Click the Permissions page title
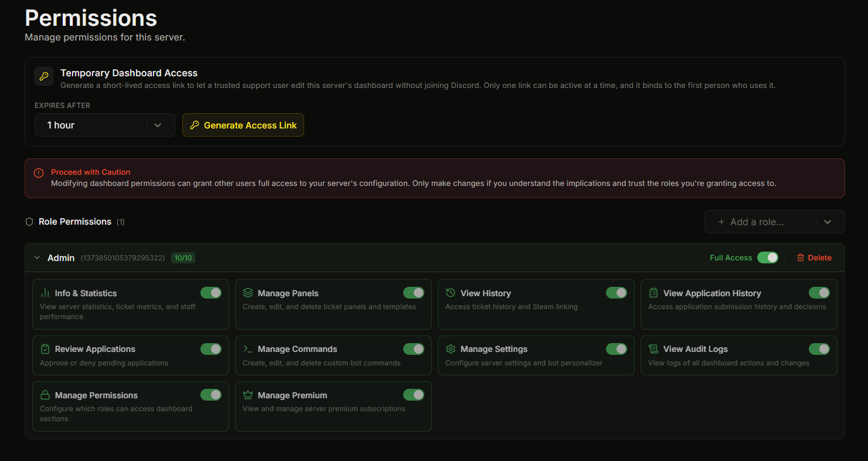The height and width of the screenshot is (461, 868). [91, 18]
